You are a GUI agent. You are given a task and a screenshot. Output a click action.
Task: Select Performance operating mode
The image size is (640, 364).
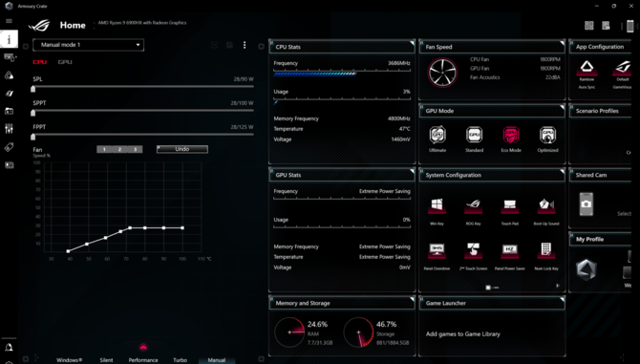143,360
